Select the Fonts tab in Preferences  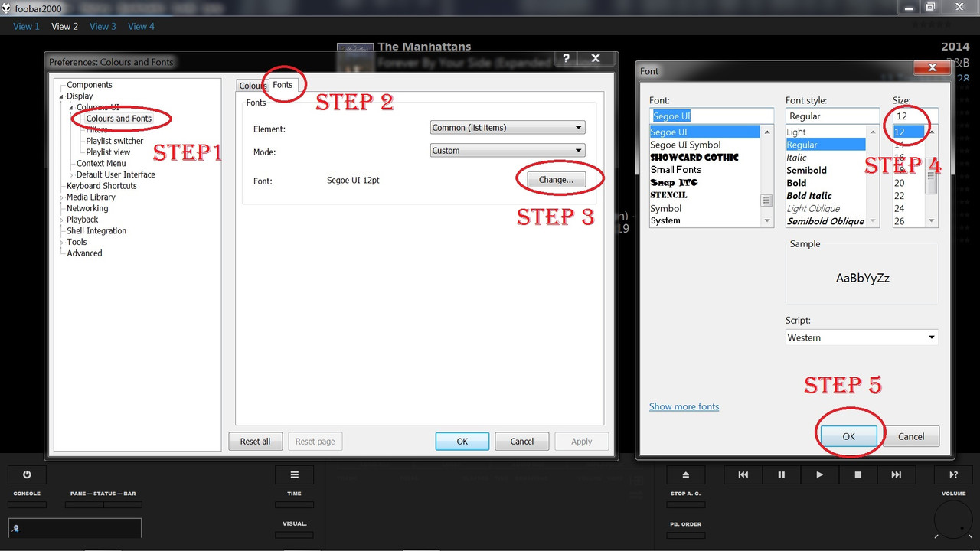point(283,85)
